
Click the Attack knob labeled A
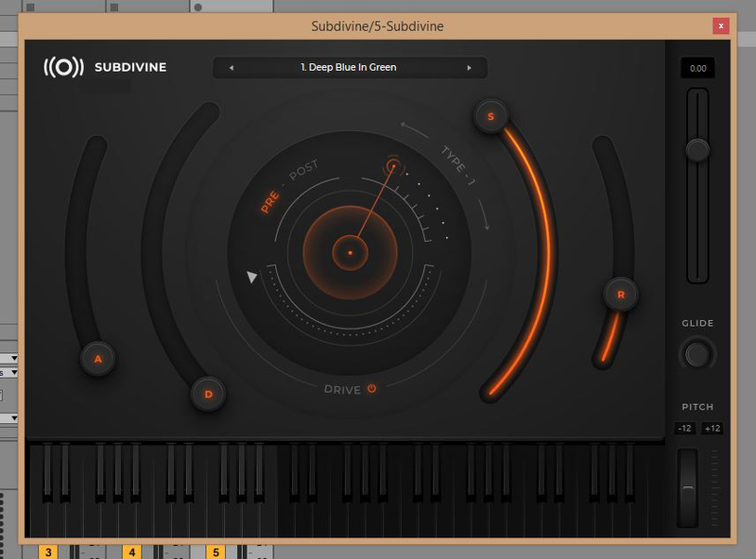[x=98, y=359]
